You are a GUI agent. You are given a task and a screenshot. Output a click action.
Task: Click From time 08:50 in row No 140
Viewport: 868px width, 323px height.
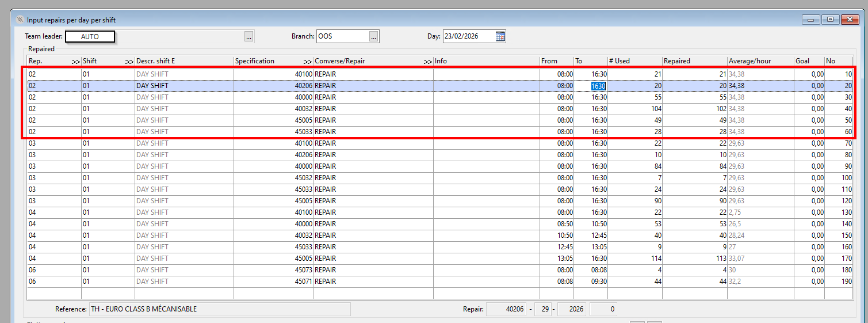(556, 224)
